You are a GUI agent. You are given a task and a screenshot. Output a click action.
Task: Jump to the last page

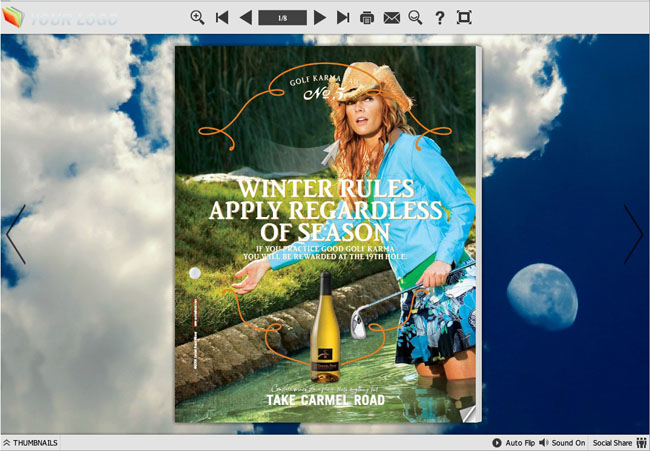click(343, 17)
